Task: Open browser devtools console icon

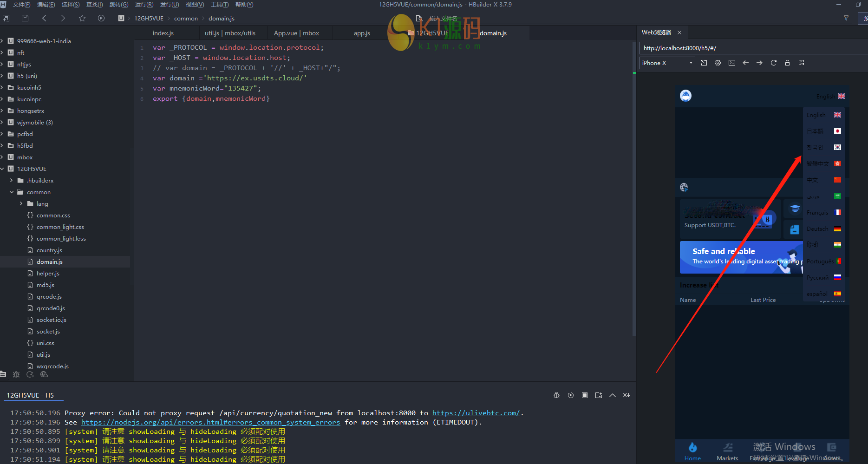Action: click(732, 63)
